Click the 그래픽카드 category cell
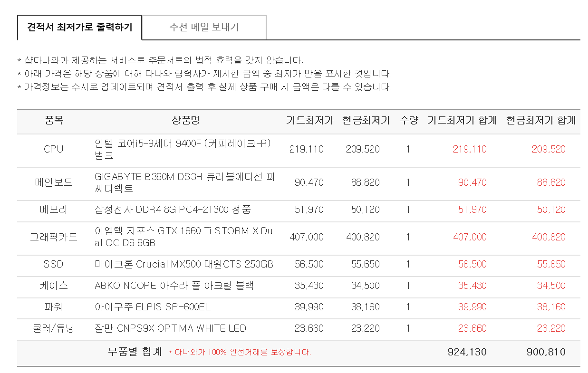 (x=53, y=237)
